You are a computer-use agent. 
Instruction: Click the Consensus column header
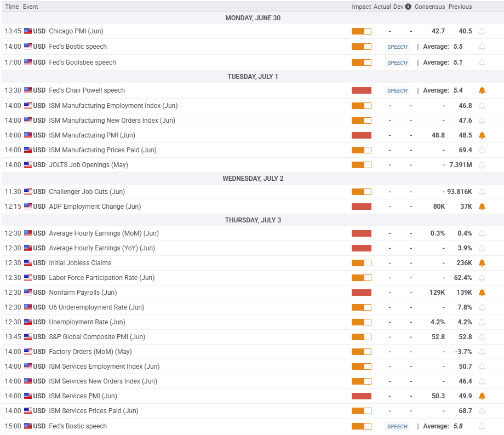[429, 7]
